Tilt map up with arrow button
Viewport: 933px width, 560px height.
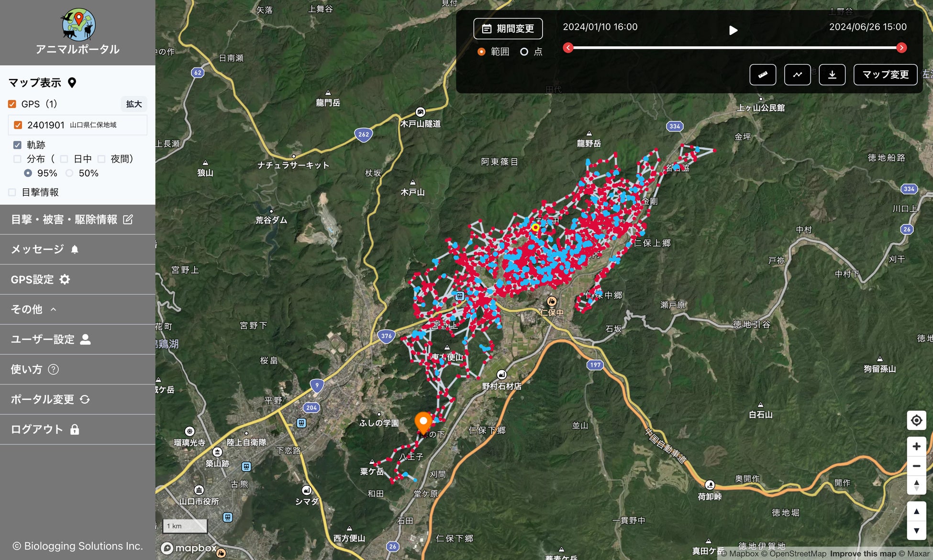pos(916,511)
